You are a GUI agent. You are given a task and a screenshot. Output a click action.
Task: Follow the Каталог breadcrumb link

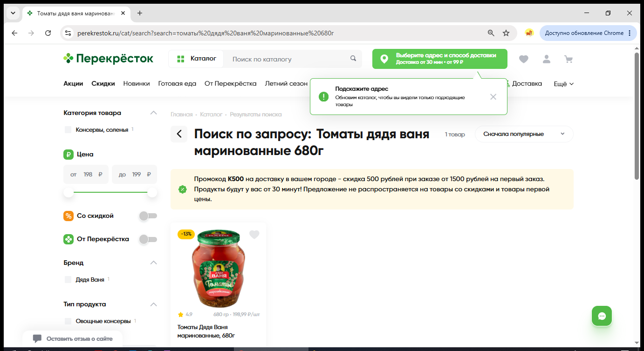tap(211, 114)
